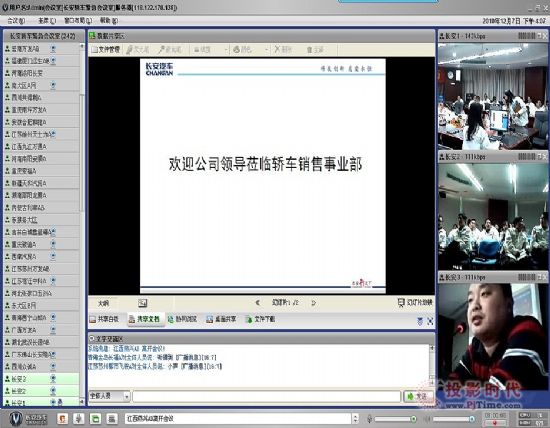Image resolution: width=550 pixels, height=428 pixels.
Task: Open the 颜色 color tool
Action: pyautogui.click(x=243, y=49)
